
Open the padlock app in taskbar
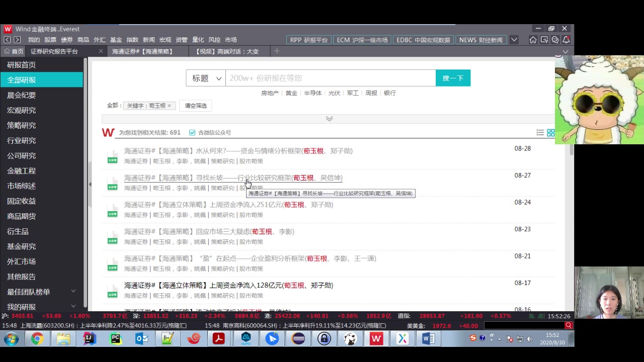click(x=325, y=339)
